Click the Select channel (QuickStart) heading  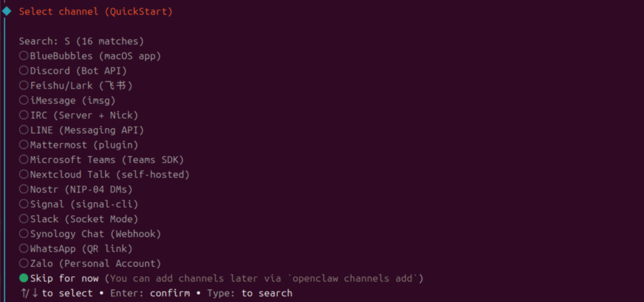(96, 11)
